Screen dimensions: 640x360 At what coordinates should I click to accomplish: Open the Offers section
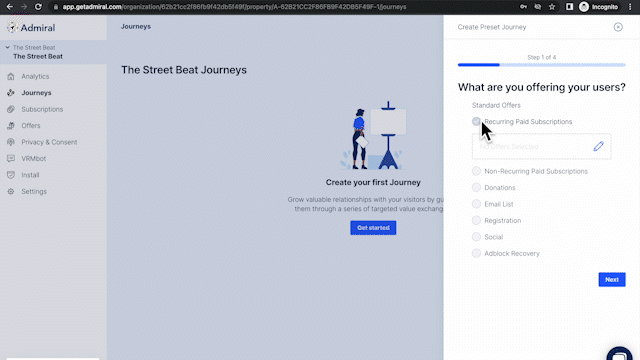31,125
